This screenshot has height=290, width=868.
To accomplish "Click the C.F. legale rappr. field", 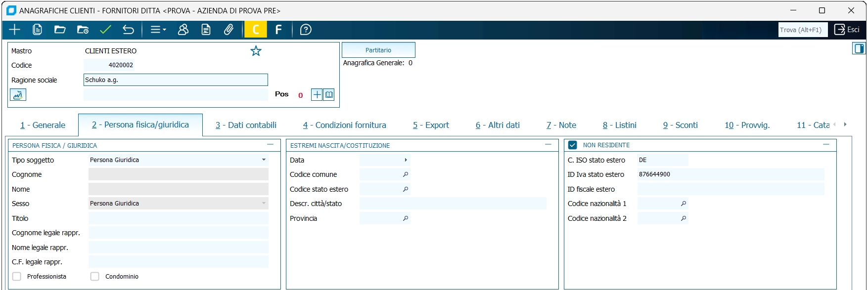I will 179,262.
